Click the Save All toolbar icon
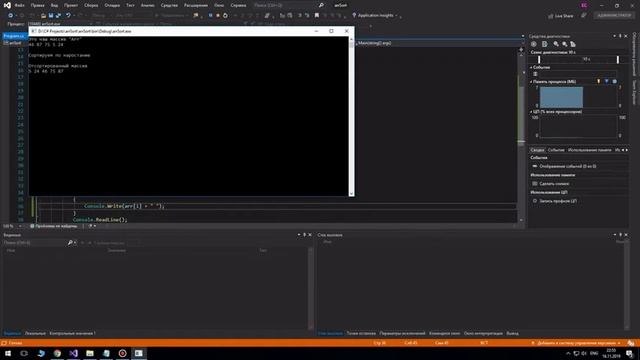Image resolution: width=640 pixels, height=360 pixels. (x=58, y=16)
